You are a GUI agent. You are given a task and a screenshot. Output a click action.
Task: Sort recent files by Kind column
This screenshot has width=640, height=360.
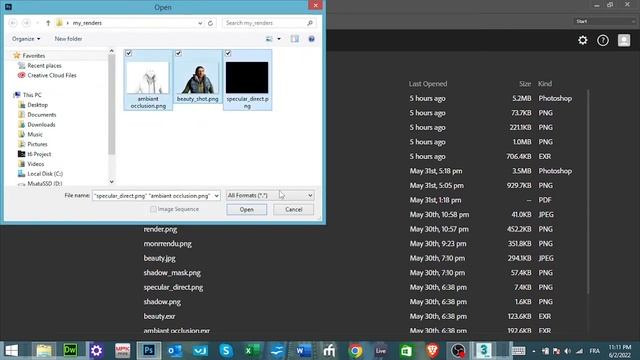[545, 84]
